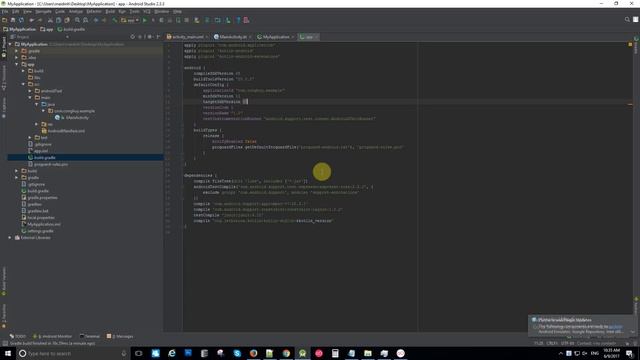Collapse the app module folder node
The width and height of the screenshot is (640, 360).
click(17, 64)
